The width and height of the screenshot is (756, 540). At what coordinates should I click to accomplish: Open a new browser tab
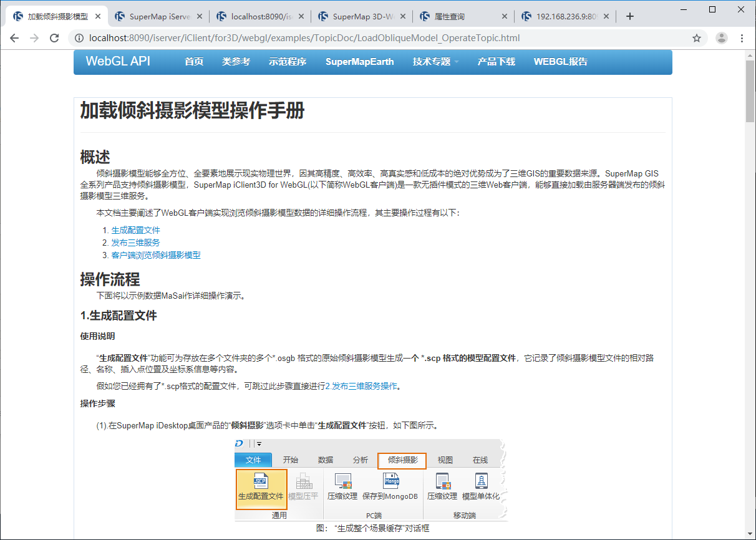pyautogui.click(x=630, y=17)
